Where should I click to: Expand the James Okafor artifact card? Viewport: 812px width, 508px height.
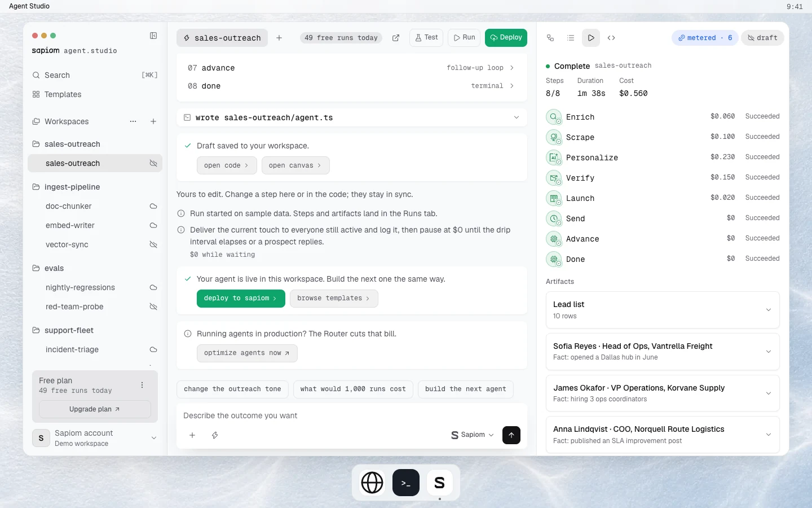click(x=663, y=393)
